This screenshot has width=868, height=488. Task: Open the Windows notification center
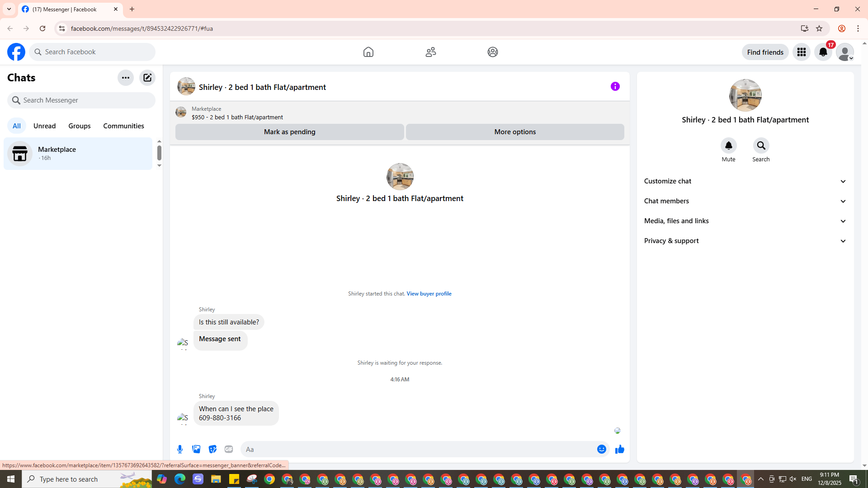pyautogui.click(x=854, y=479)
